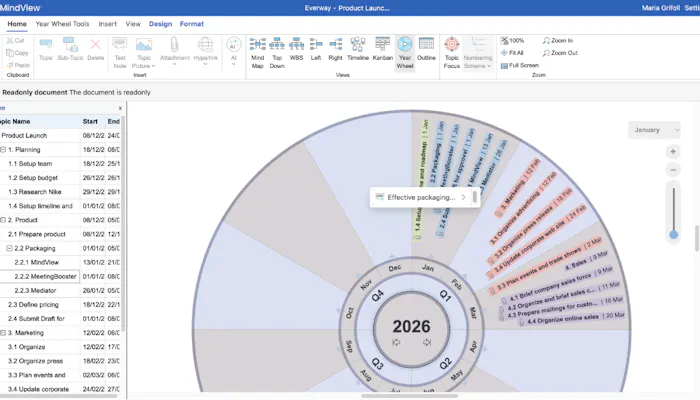Collapse the 2. Product branch
The width and height of the screenshot is (700, 400).
pyautogui.click(x=3, y=220)
